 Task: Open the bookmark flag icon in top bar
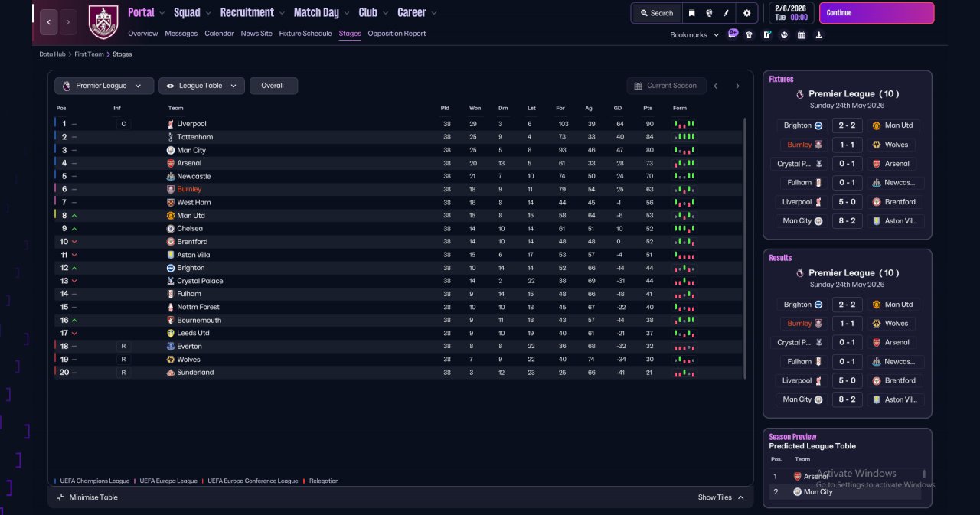[692, 13]
